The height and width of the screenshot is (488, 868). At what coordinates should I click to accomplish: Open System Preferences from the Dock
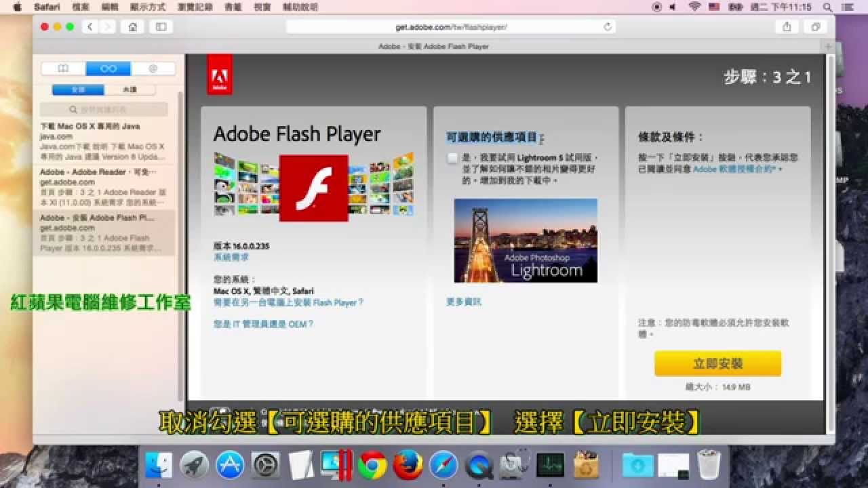click(265, 465)
